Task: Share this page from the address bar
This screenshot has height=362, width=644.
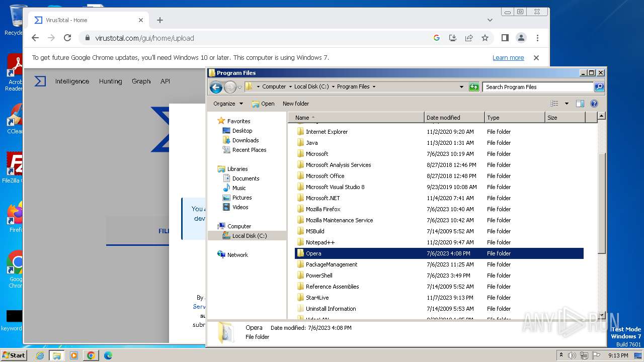Action: point(469,38)
